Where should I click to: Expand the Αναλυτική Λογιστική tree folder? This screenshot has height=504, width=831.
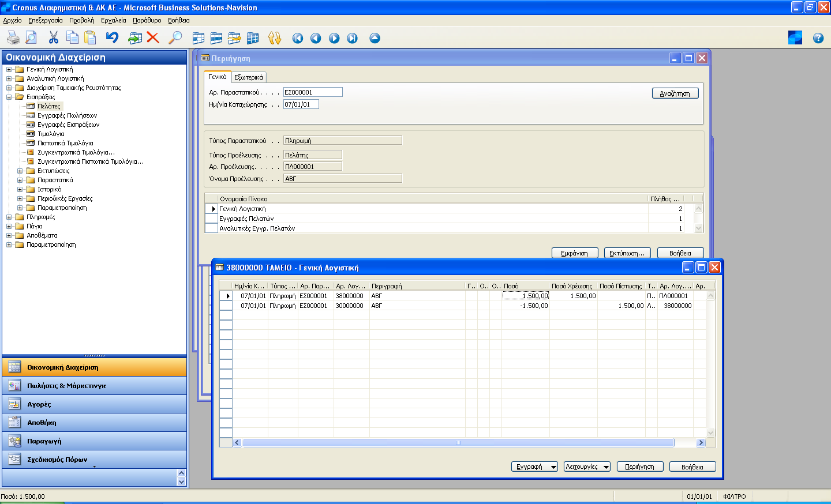pos(9,78)
